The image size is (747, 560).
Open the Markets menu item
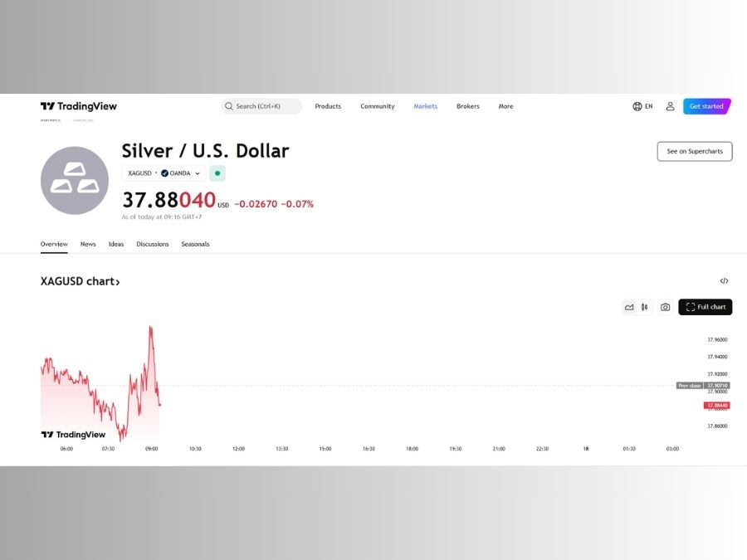point(426,106)
